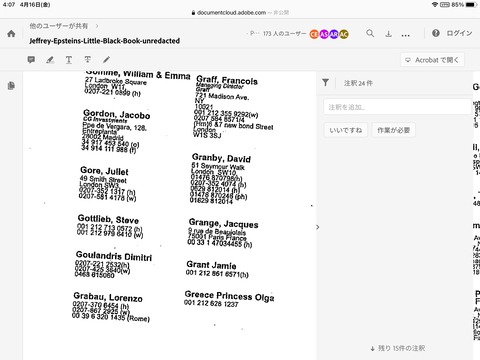Click the Greece Princess Olga heading
Image resolution: width=480 pixels, height=360 pixels.
coord(230,296)
